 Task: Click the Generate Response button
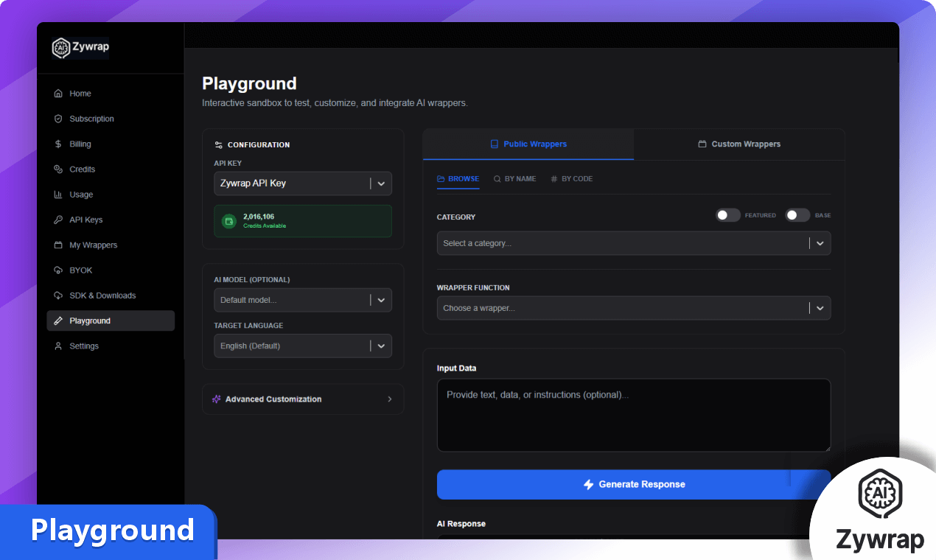point(634,484)
